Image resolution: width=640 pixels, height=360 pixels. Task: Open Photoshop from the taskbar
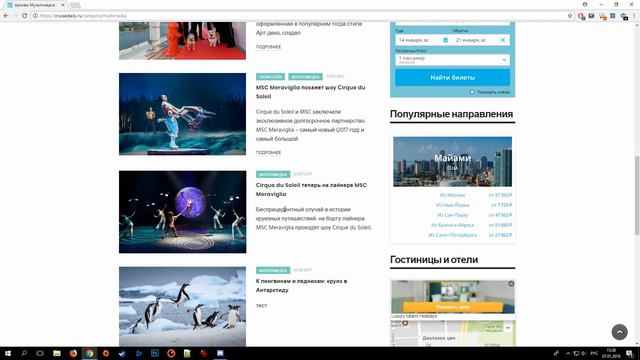coord(155,353)
